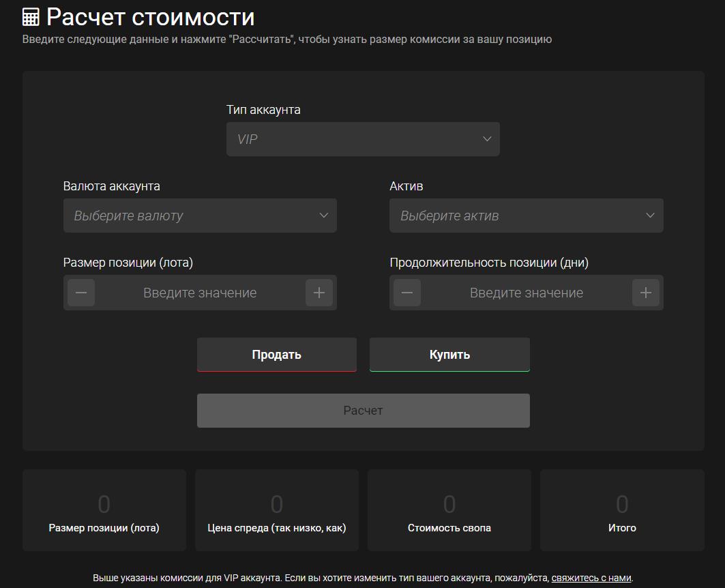Click the 'Стоимость свопа' result card
The height and width of the screenshot is (588, 725).
point(449,510)
